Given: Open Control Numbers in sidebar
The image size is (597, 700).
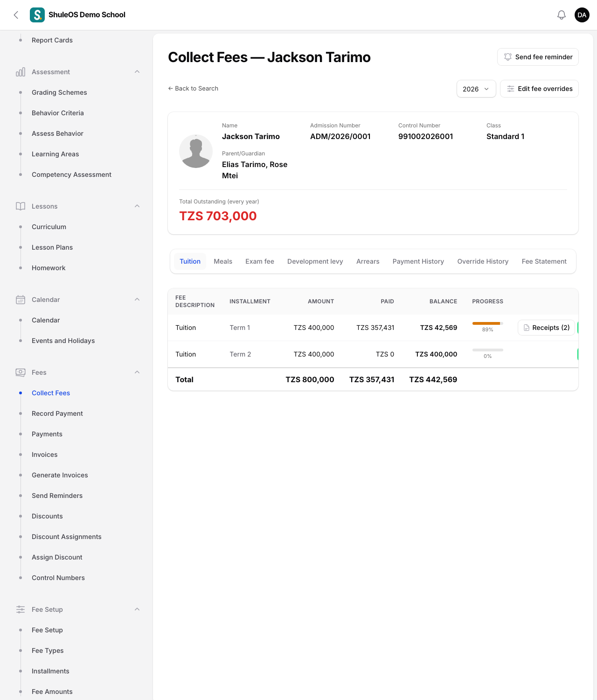Looking at the screenshot, I should pyautogui.click(x=58, y=578).
